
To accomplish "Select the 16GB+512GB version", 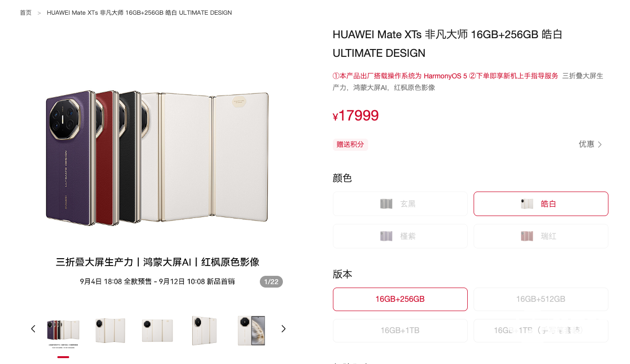I will pos(541,299).
